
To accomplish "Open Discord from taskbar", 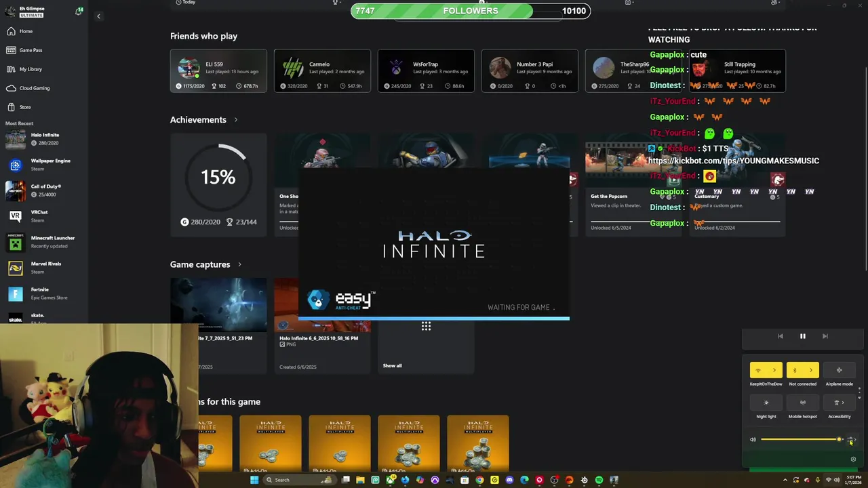I will pyautogui.click(x=509, y=480).
